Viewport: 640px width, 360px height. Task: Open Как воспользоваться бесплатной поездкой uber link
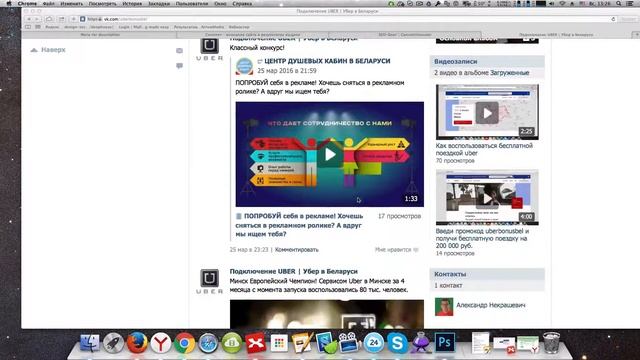point(484,149)
